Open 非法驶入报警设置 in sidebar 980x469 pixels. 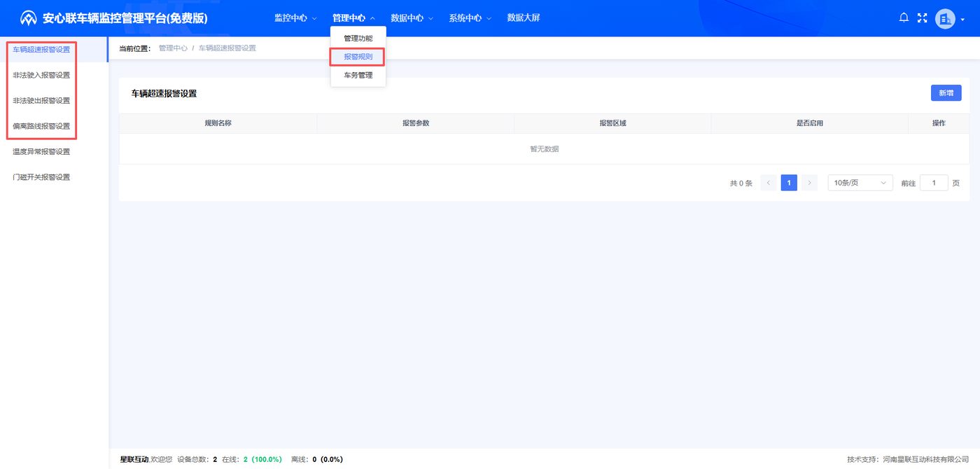point(41,75)
